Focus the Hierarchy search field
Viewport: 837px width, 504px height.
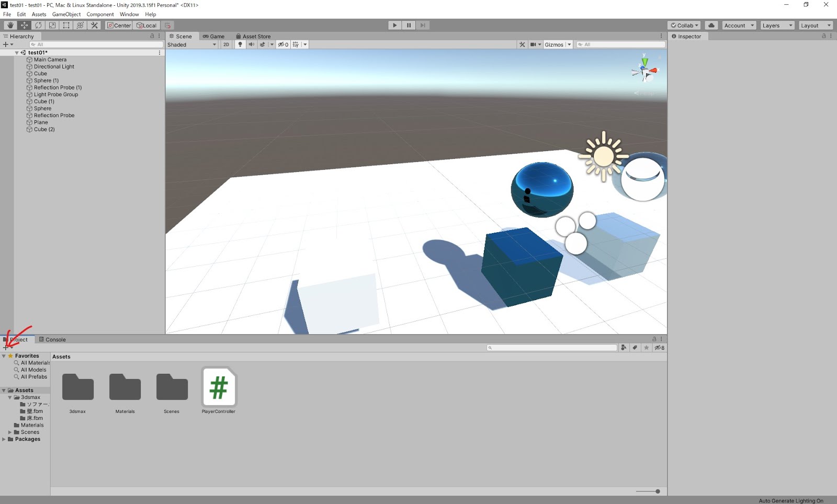pos(96,44)
